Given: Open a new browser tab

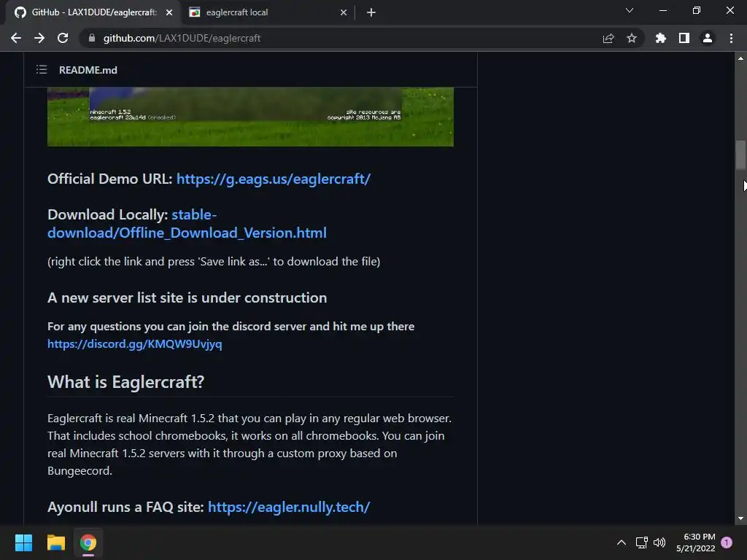Looking at the screenshot, I should (x=371, y=12).
